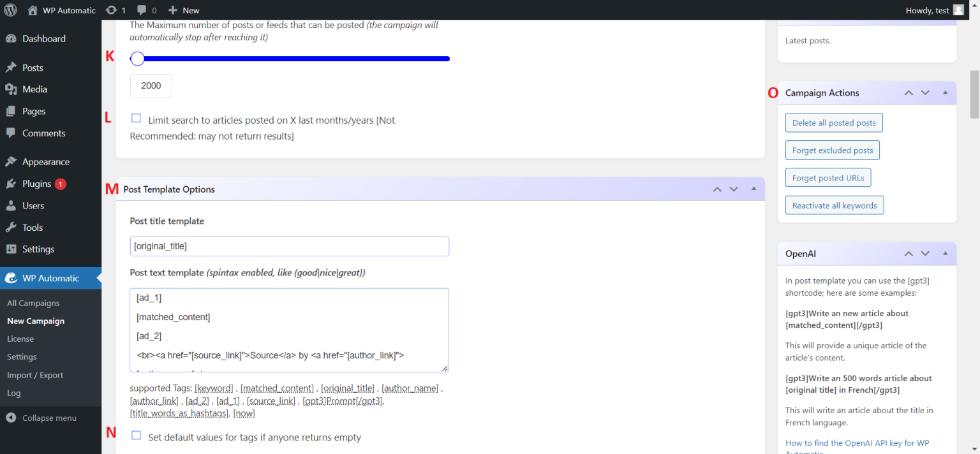Open the OpenAI API key help link
This screenshot has width=980, height=454.
click(x=857, y=443)
